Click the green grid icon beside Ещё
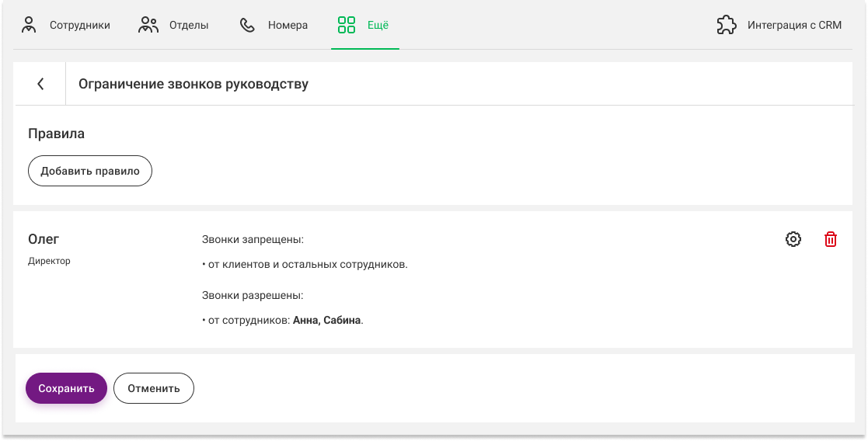Viewport: 868px width, 441px height. (347, 25)
